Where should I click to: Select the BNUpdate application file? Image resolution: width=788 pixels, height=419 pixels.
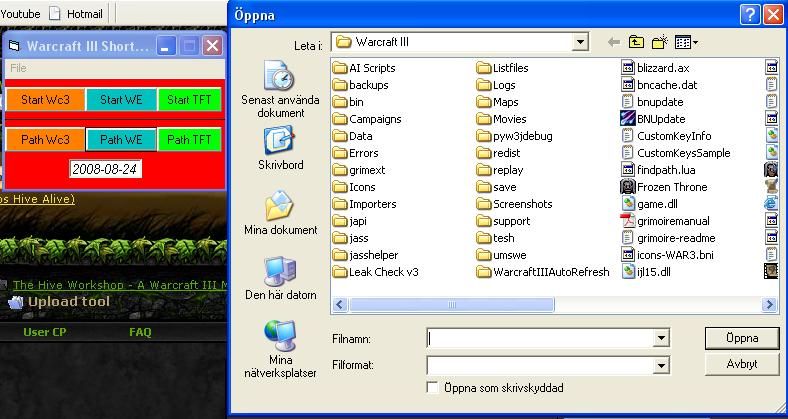[x=653, y=119]
